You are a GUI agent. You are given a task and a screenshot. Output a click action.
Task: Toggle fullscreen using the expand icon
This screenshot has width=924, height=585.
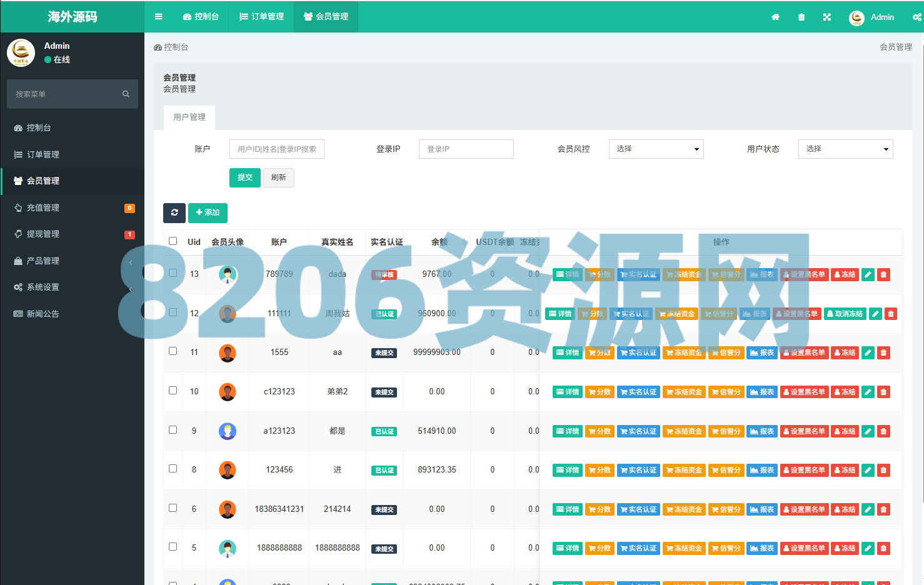pos(827,17)
